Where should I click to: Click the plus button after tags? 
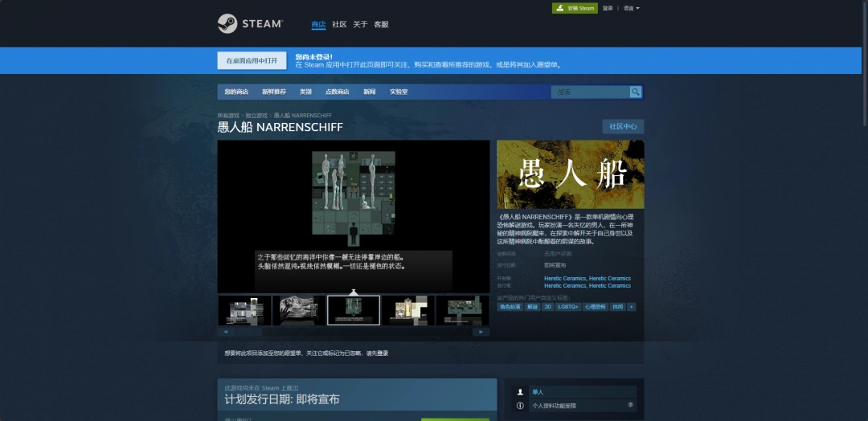[632, 306]
